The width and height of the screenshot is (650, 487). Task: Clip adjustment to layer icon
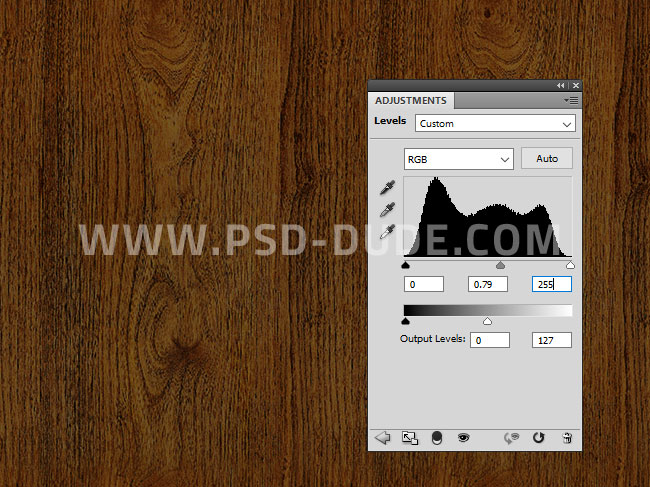[x=437, y=438]
